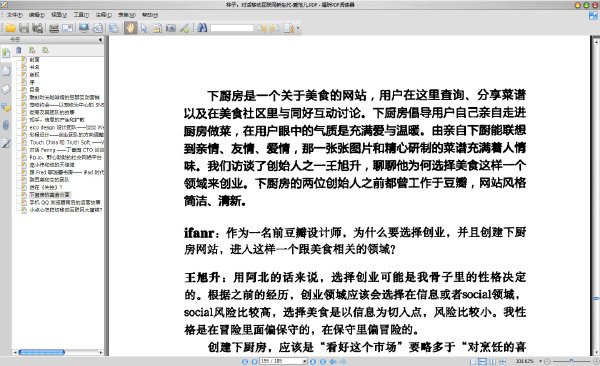Go to the last page button
Screen dimensions: 600x366
323,361
